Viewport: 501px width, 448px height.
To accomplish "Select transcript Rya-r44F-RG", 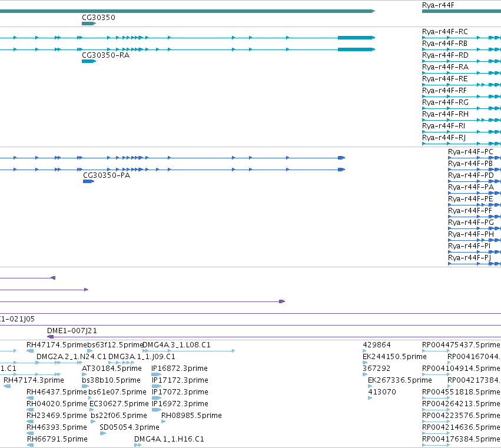I will click(445, 102).
